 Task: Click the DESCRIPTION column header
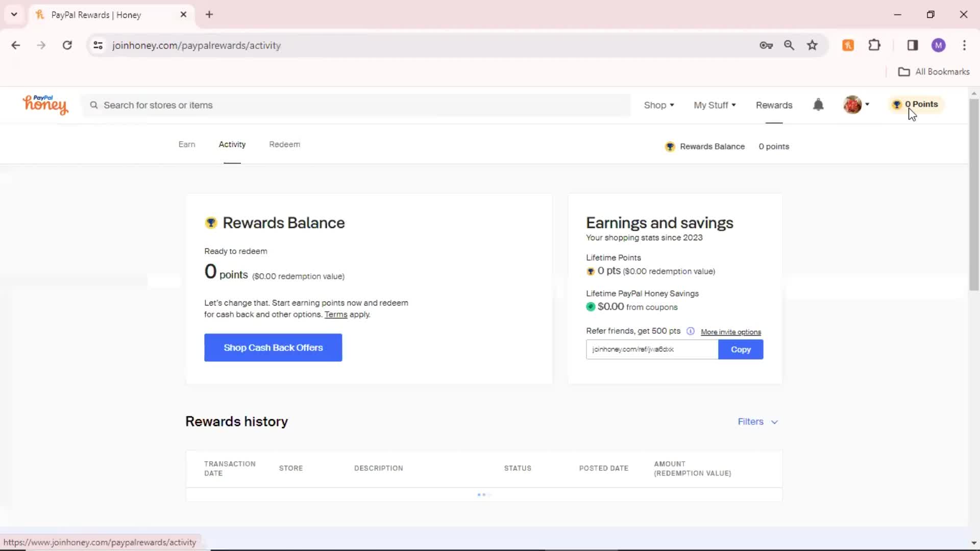tap(379, 468)
